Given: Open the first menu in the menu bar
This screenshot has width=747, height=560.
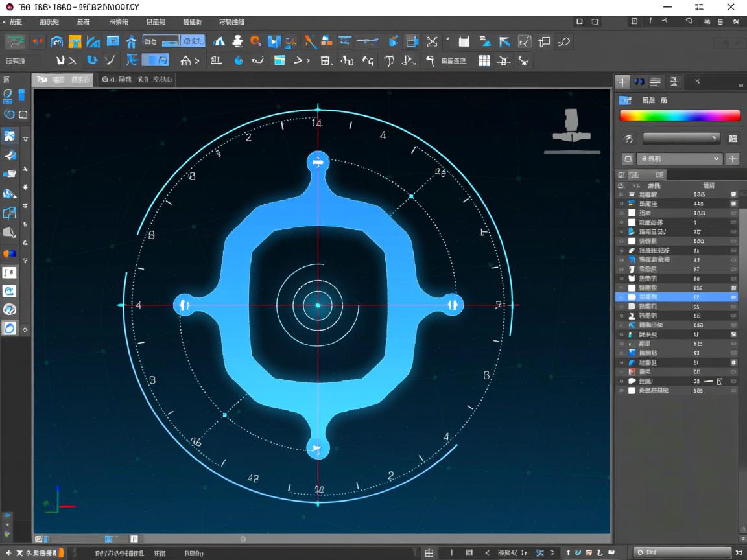Looking at the screenshot, I should pos(16,22).
